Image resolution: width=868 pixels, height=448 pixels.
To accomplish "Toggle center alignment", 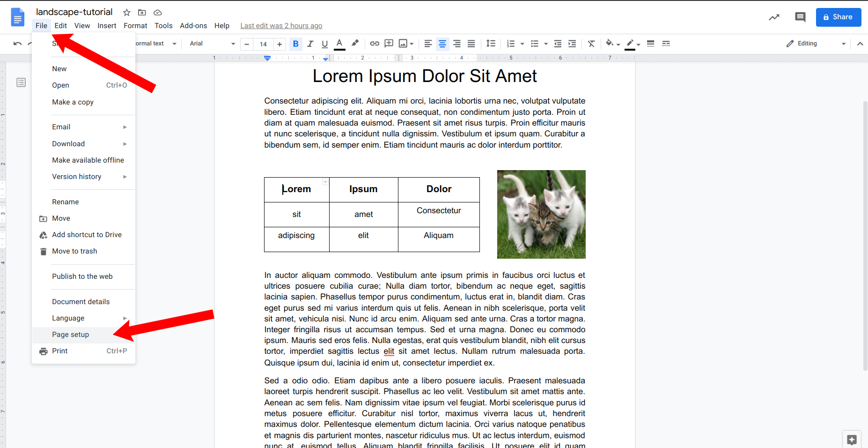I will pyautogui.click(x=442, y=44).
